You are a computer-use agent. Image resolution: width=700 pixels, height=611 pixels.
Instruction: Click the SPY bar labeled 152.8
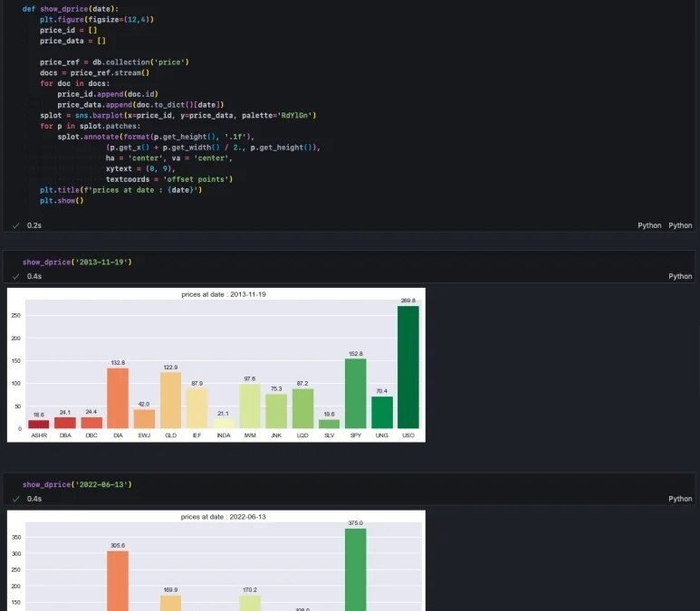click(x=355, y=394)
